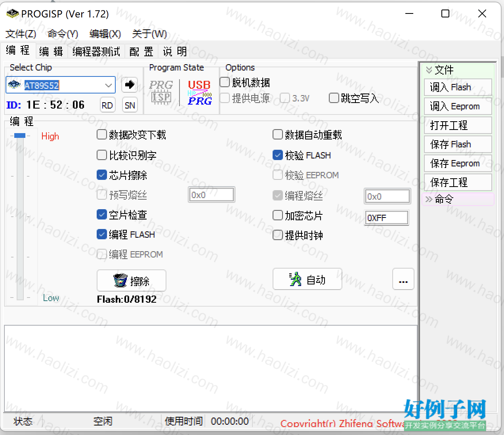Switch to the 编程器测试 tab

[96, 52]
